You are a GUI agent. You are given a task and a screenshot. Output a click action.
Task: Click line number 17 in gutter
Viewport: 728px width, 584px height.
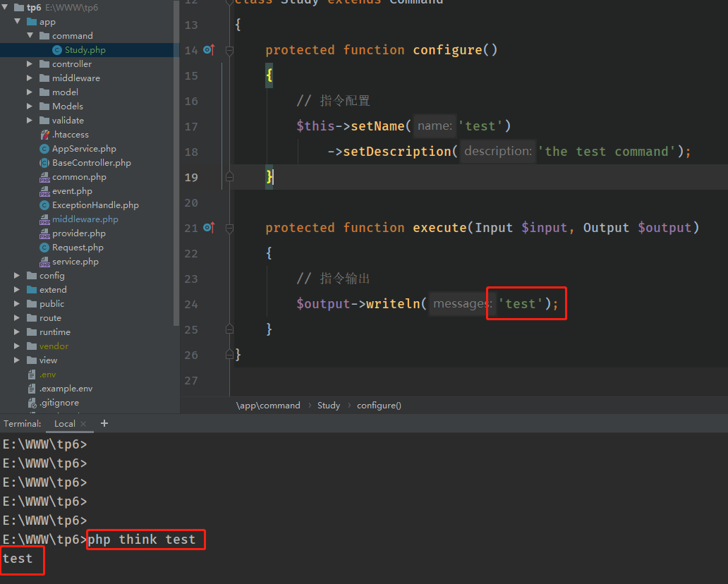(191, 126)
